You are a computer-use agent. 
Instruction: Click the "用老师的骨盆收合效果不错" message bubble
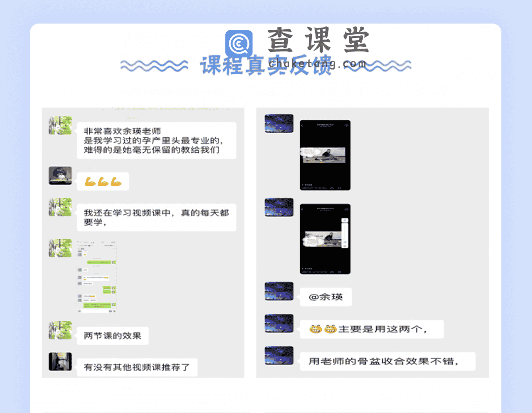tap(388, 362)
